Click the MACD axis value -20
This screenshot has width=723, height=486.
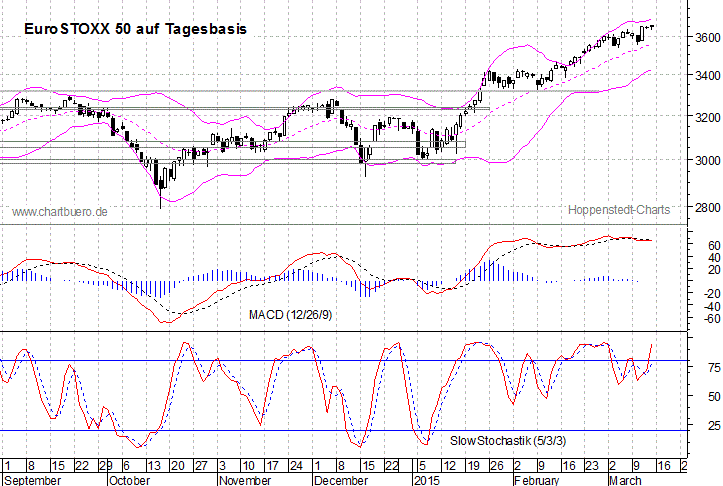pos(712,294)
